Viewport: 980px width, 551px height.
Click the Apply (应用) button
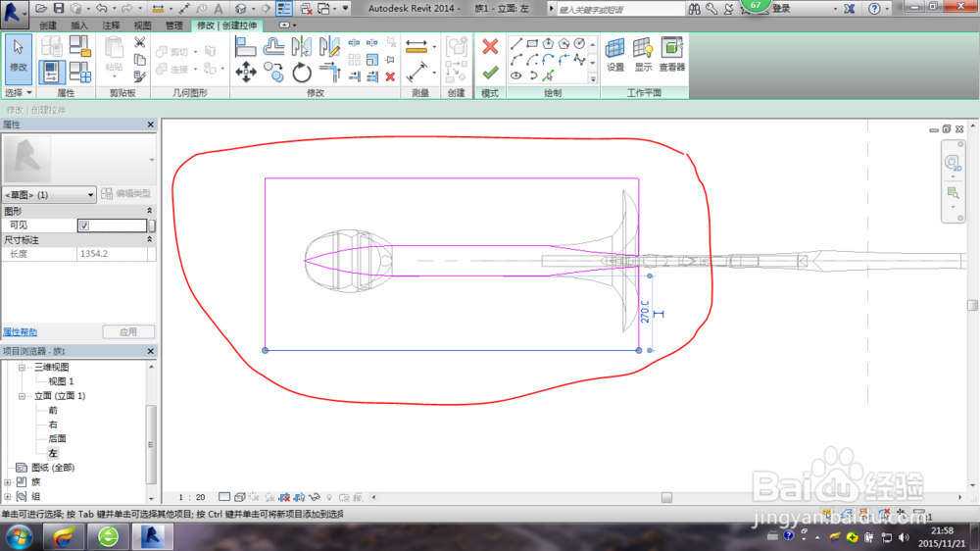pos(128,332)
